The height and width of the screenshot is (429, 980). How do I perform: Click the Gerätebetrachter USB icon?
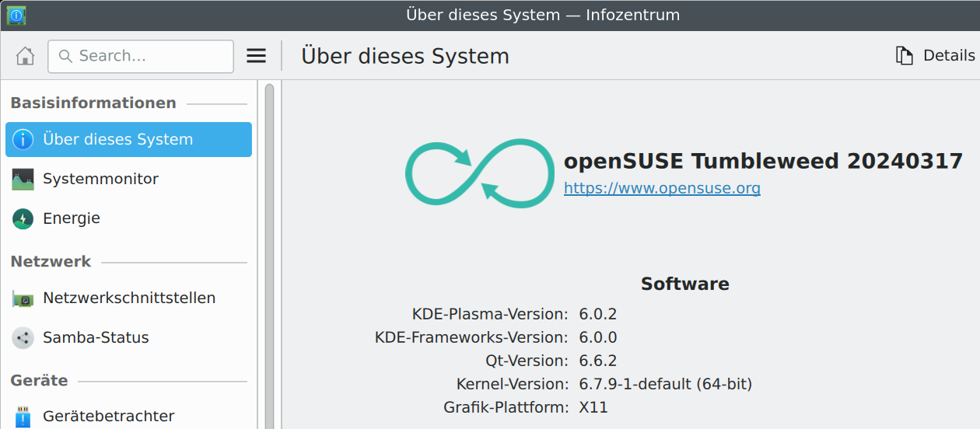click(23, 417)
